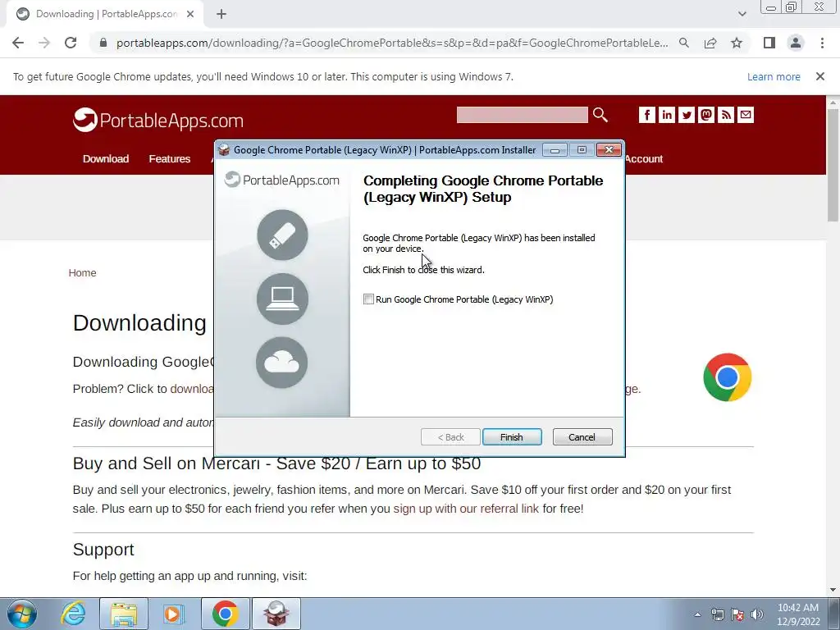Viewport: 840px width, 630px height.
Task: Click the cloud icon in installer
Action: tap(282, 363)
